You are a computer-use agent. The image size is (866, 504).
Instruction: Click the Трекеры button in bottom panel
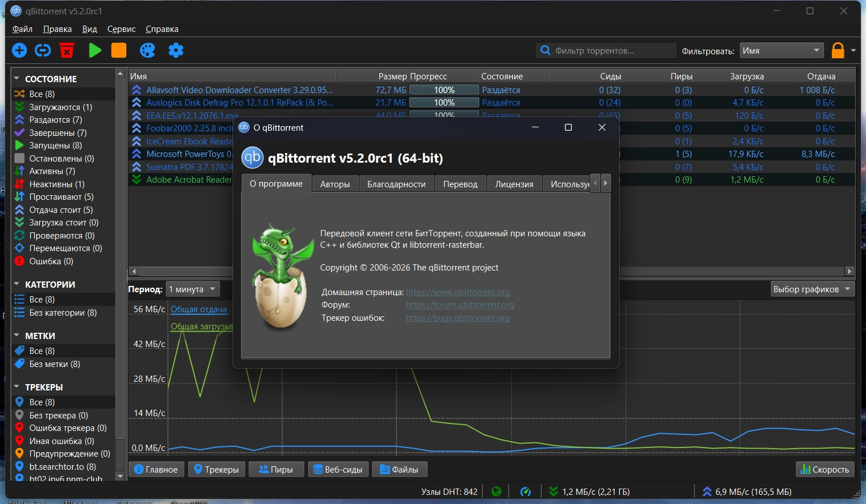(x=216, y=469)
